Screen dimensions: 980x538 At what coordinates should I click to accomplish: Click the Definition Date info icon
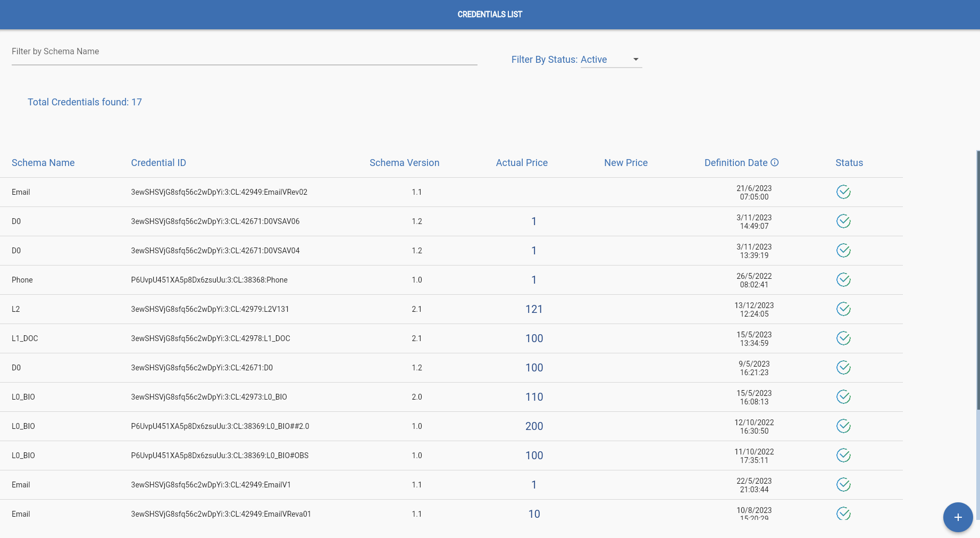click(x=775, y=162)
